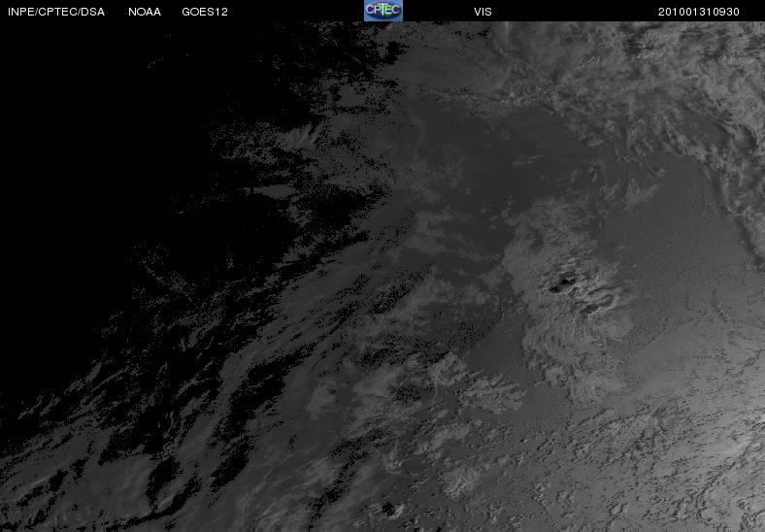The width and height of the screenshot is (765, 532).
Task: Click the GOES12 satellite label
Action: [x=205, y=12]
